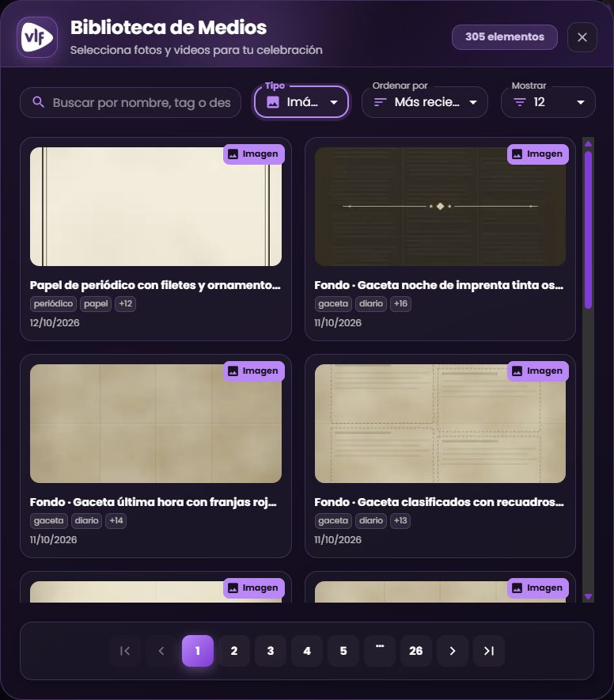Click the scrollbar down arrow
Viewport: 614px width, 700px height.
coord(588,596)
